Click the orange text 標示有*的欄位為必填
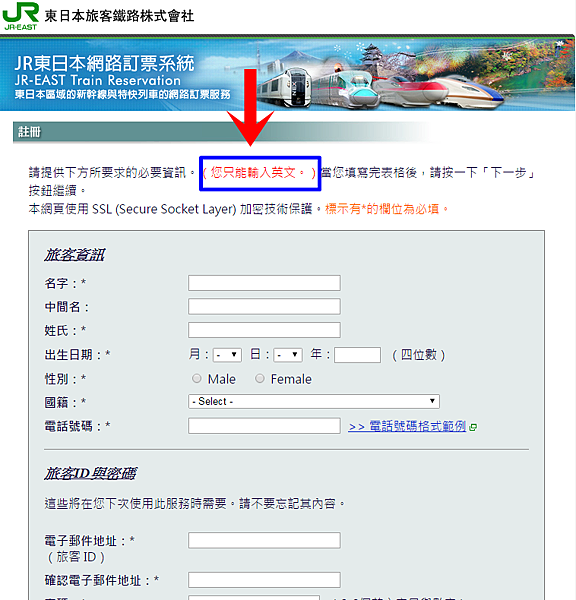The height and width of the screenshot is (600, 576). tap(386, 209)
